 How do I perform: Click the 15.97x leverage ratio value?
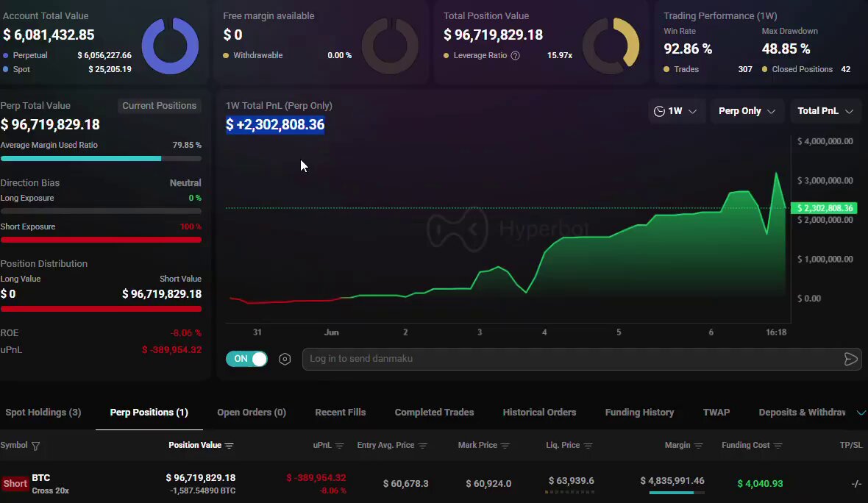coord(560,55)
